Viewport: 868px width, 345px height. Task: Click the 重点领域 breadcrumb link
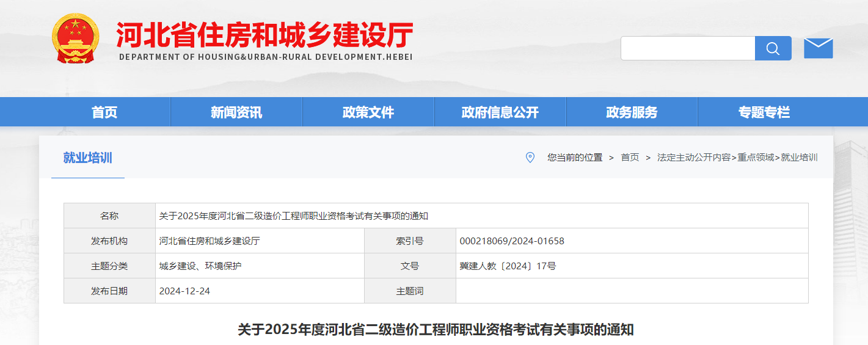pos(756,158)
